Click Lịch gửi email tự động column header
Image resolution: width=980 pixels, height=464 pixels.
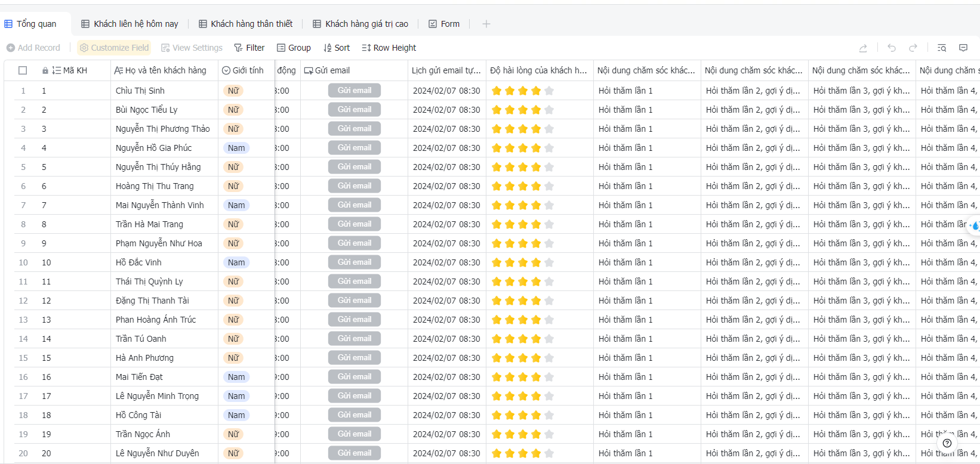pos(447,70)
